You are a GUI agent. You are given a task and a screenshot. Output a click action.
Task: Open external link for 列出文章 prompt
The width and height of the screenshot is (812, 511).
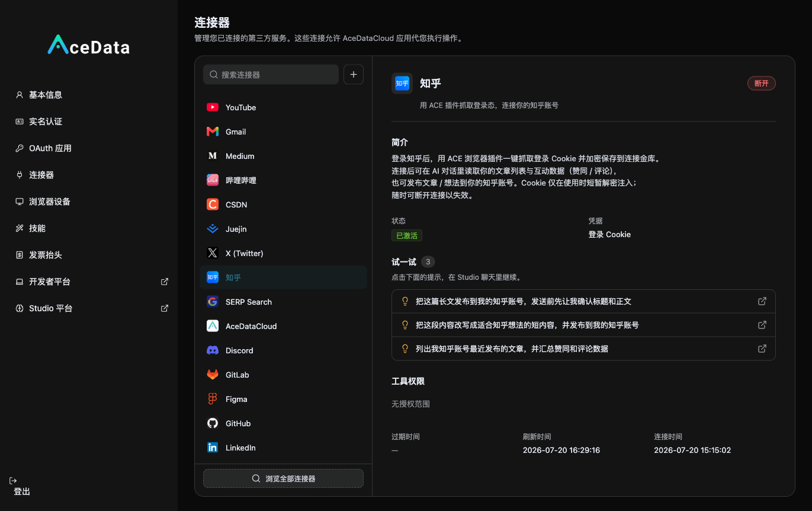click(762, 349)
